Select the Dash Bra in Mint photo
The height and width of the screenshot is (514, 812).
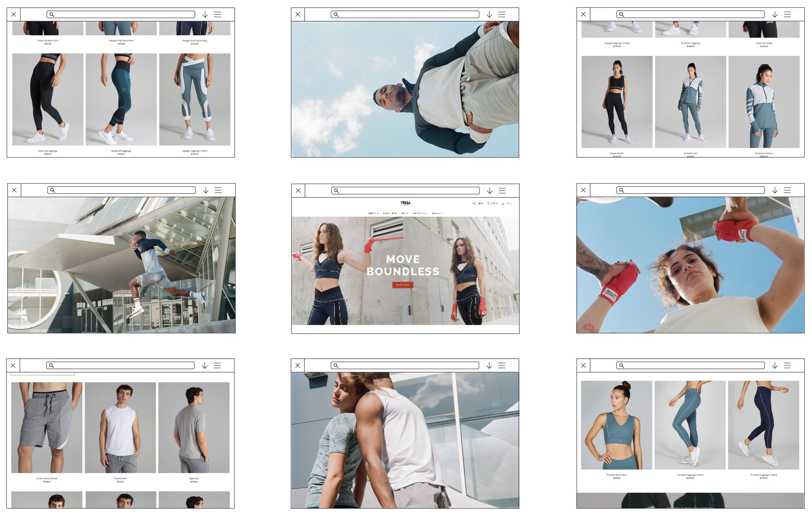616,425
